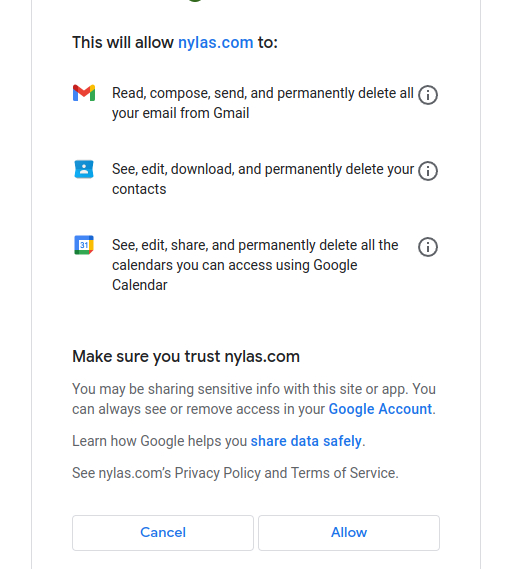Click the Calendar permission description text
The height and width of the screenshot is (569, 506).
[x=255, y=265]
